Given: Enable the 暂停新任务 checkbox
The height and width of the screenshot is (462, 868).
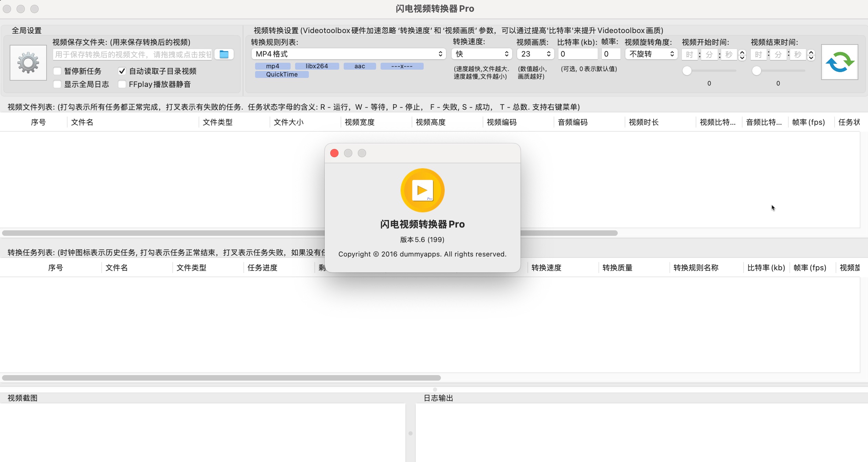Looking at the screenshot, I should pyautogui.click(x=57, y=71).
